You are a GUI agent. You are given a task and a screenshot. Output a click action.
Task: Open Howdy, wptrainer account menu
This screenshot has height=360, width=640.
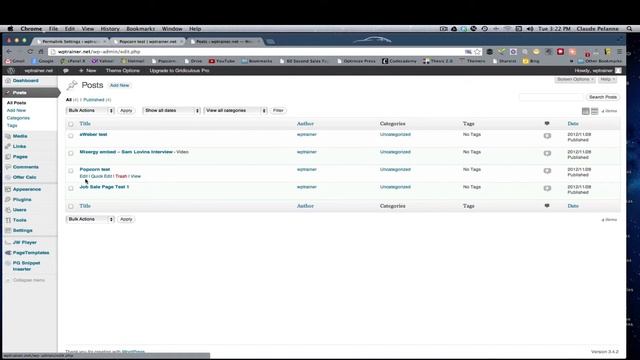(x=598, y=71)
